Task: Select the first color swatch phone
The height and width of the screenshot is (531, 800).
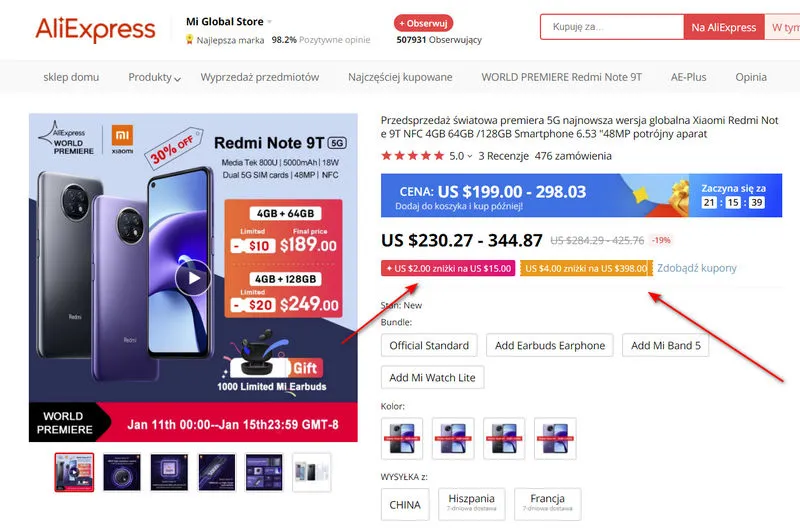Action: [x=402, y=438]
